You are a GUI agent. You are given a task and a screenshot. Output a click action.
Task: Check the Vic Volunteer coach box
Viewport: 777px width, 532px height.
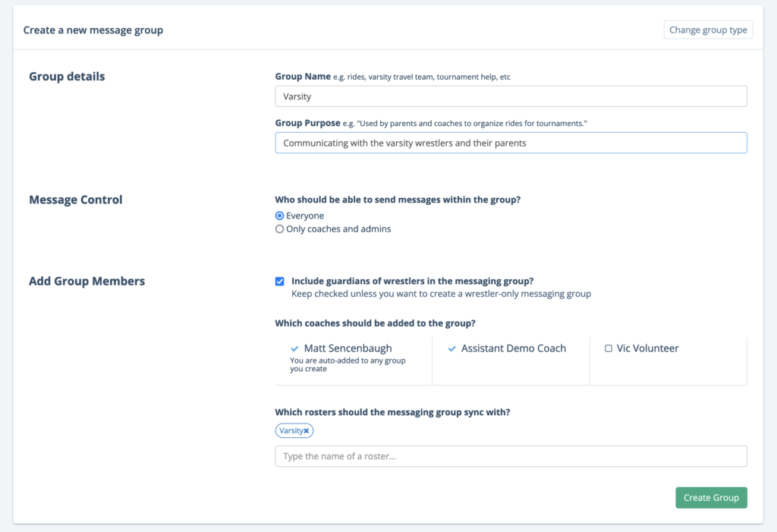609,348
